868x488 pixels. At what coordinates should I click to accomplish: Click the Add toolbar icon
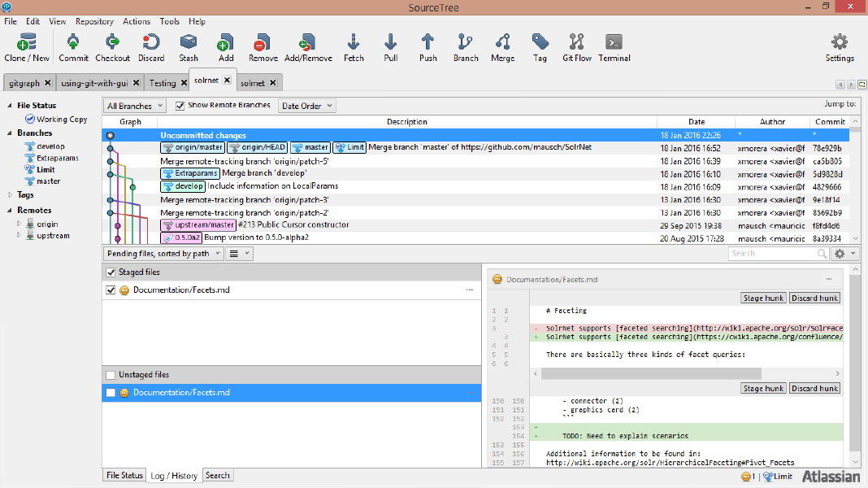[225, 47]
